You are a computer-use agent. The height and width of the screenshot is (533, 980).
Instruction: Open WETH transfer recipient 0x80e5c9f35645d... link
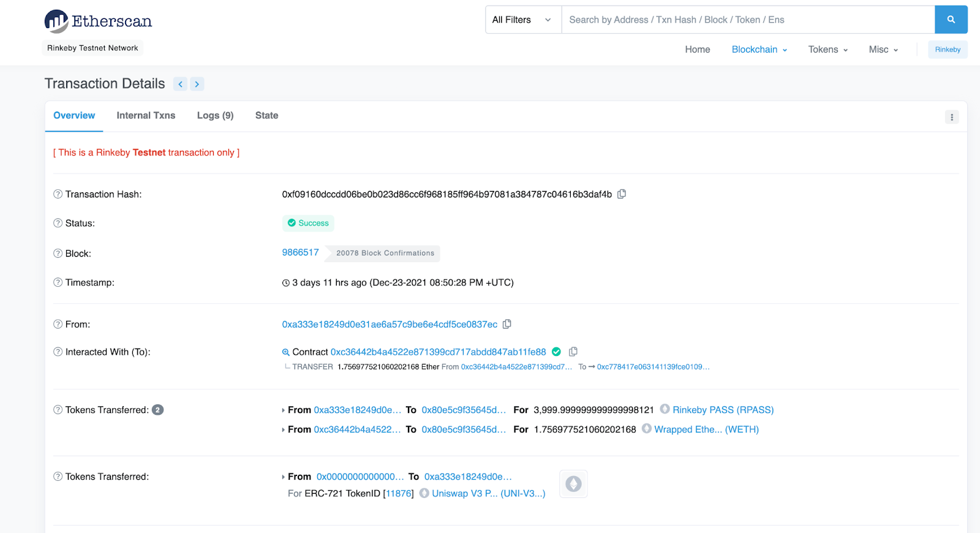[x=464, y=429]
